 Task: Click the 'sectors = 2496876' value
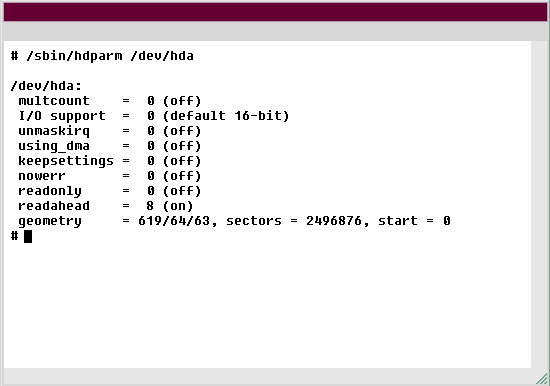click(x=294, y=221)
